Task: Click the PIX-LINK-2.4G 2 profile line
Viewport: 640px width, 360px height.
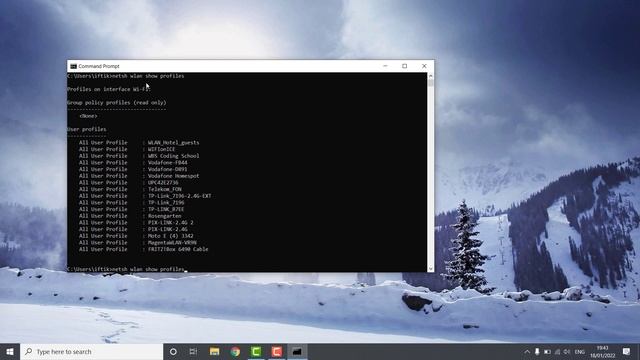Action: [136, 222]
